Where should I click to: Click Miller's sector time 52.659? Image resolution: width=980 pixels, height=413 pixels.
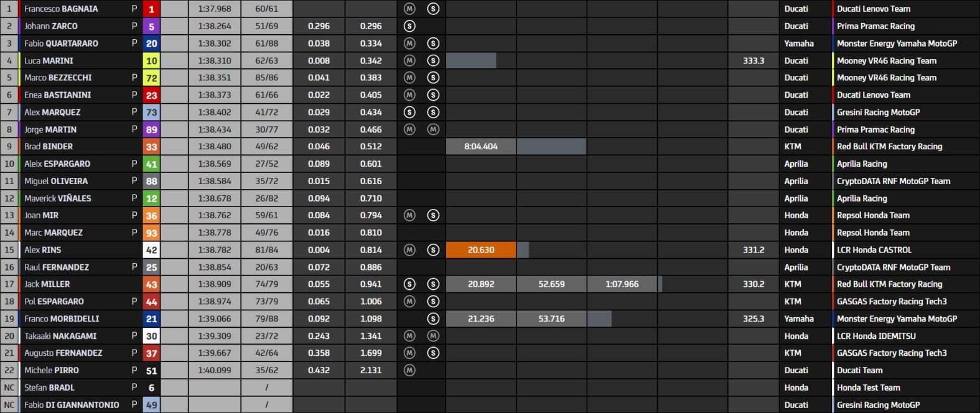pyautogui.click(x=551, y=284)
